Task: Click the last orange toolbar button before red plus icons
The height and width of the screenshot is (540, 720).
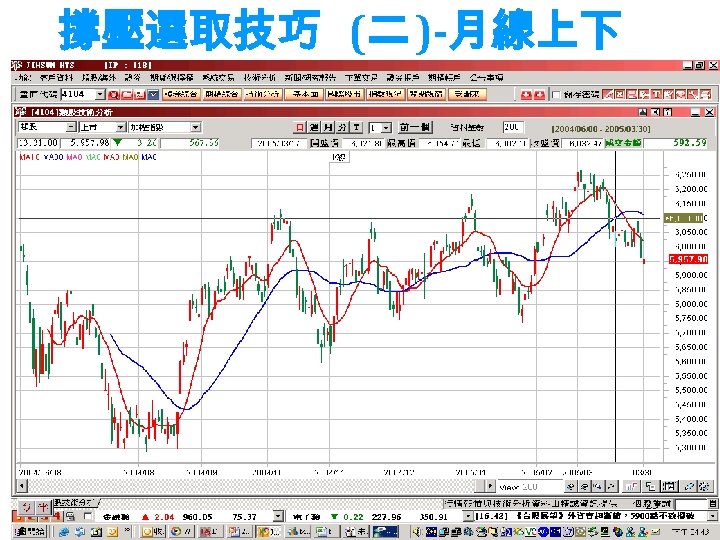Action: [x=467, y=95]
